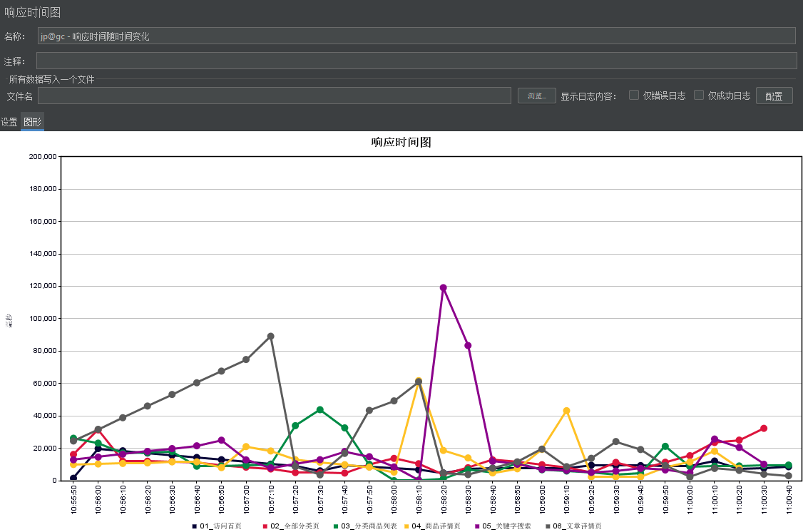This screenshot has height=532, width=803.
Task: Click the 02_全部分类页 legend red swatch
Action: [x=265, y=526]
